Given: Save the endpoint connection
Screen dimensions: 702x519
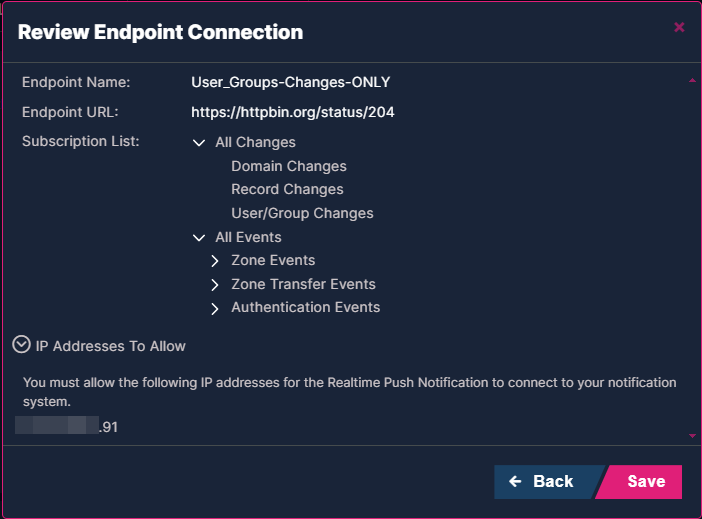Looking at the screenshot, I should point(646,481).
